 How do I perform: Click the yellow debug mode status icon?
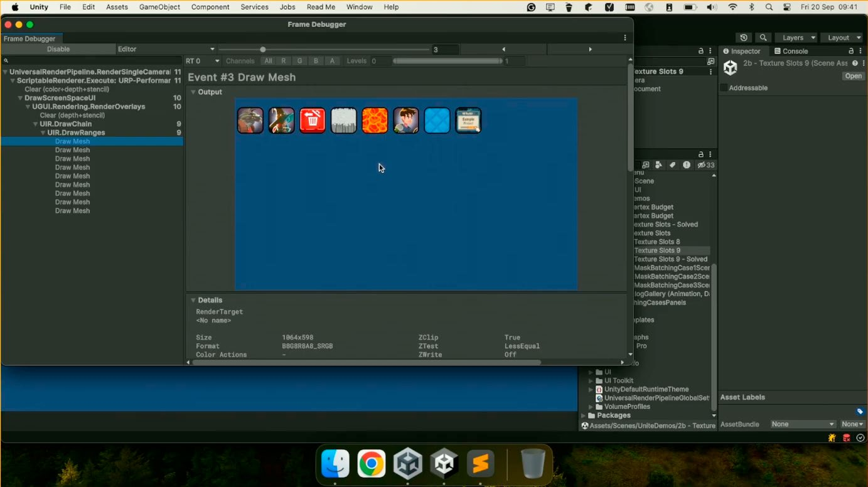(x=832, y=438)
